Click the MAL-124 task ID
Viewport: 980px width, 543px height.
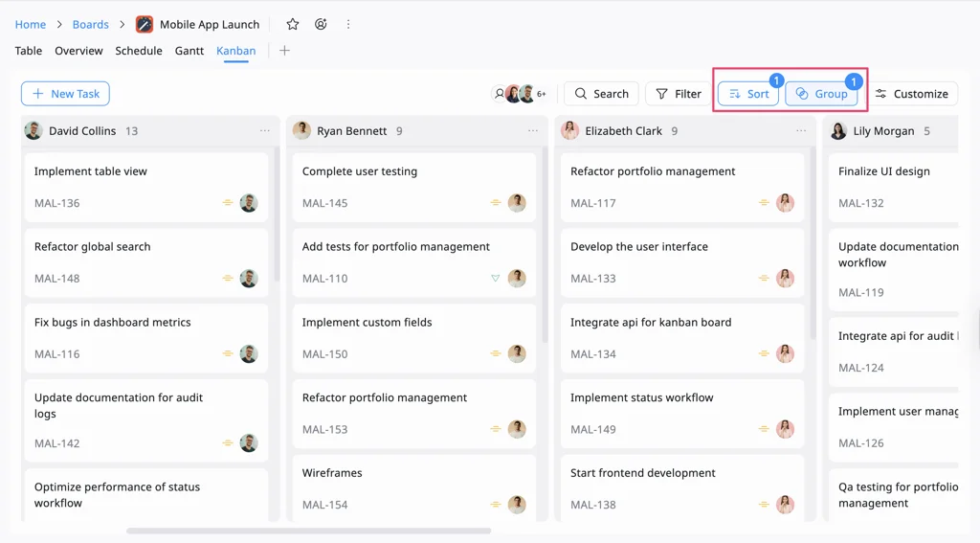click(861, 368)
